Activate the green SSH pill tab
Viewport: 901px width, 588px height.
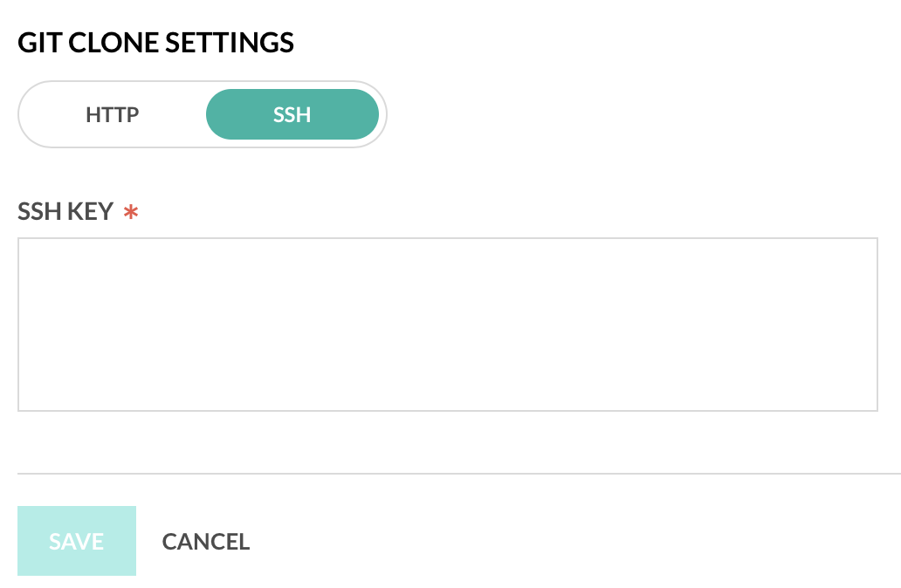292,114
